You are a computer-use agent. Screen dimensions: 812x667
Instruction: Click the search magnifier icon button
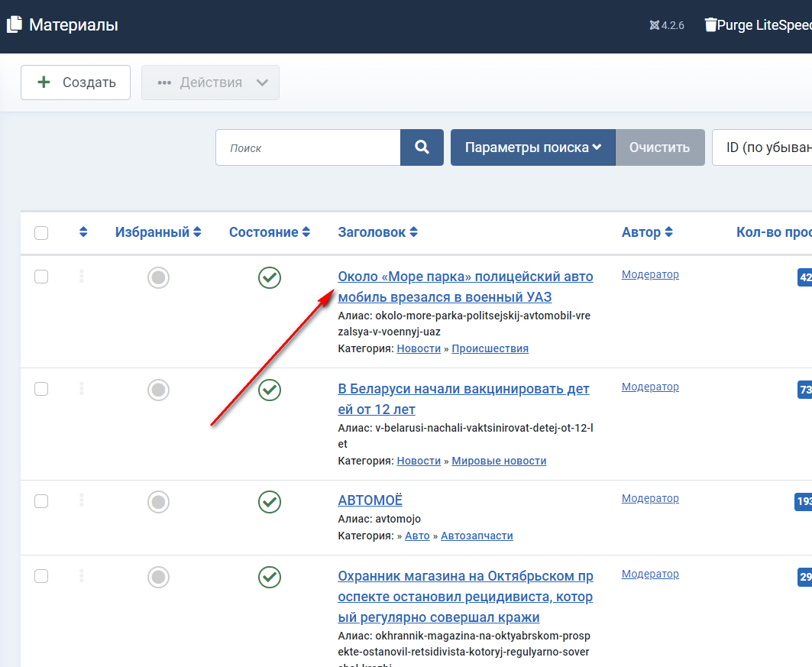point(422,147)
